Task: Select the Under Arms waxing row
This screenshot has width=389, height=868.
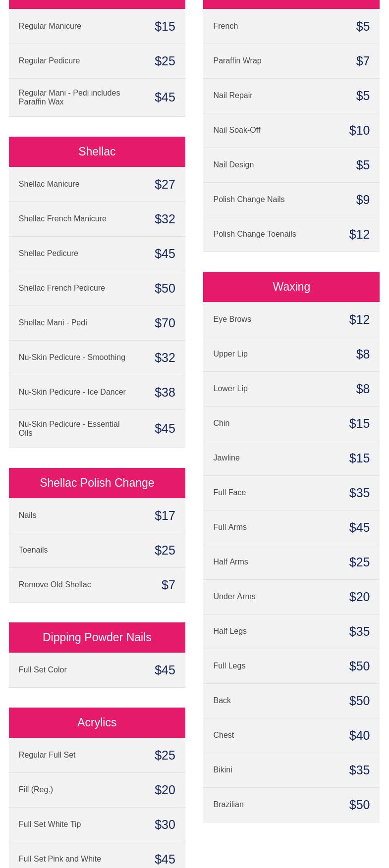Action: (x=291, y=597)
